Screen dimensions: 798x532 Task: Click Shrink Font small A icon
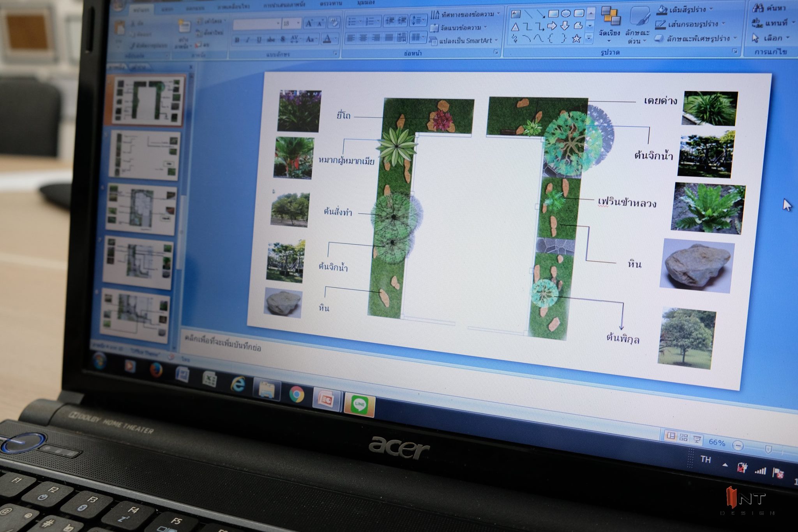[x=321, y=23]
